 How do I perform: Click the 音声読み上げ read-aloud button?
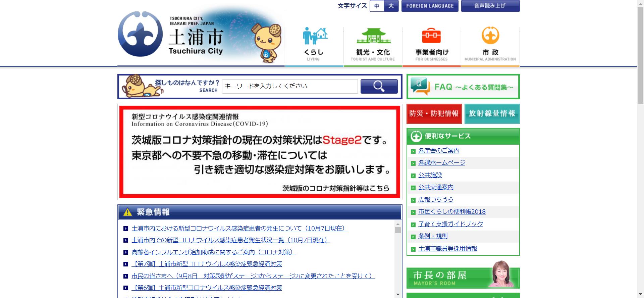[490, 6]
